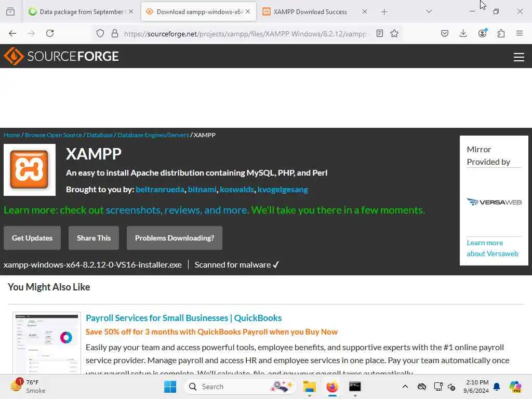532x399 pixels.
Task: Click the Firefox taskbar icon
Action: (332, 387)
